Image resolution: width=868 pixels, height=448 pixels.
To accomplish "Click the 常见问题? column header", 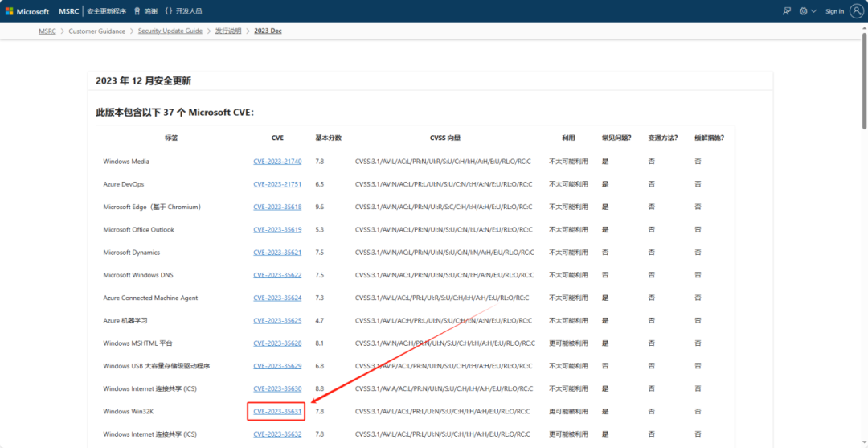I will pyautogui.click(x=616, y=138).
